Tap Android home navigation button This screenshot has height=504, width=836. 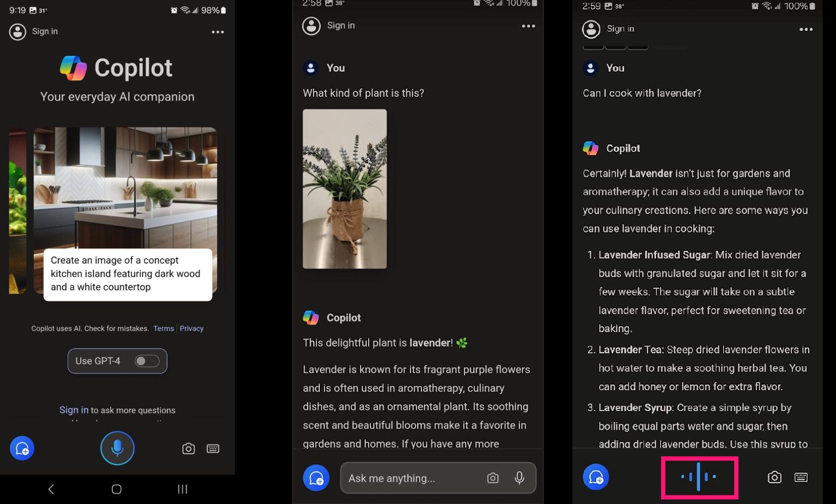tap(117, 489)
